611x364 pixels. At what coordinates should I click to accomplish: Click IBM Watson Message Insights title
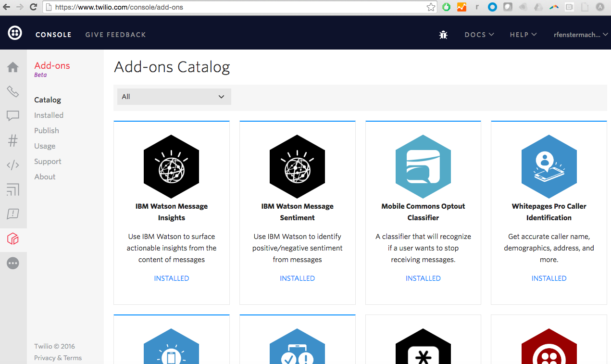click(x=172, y=212)
